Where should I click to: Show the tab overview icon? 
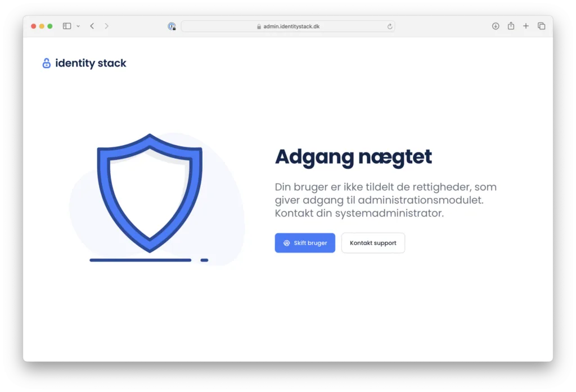pyautogui.click(x=542, y=26)
